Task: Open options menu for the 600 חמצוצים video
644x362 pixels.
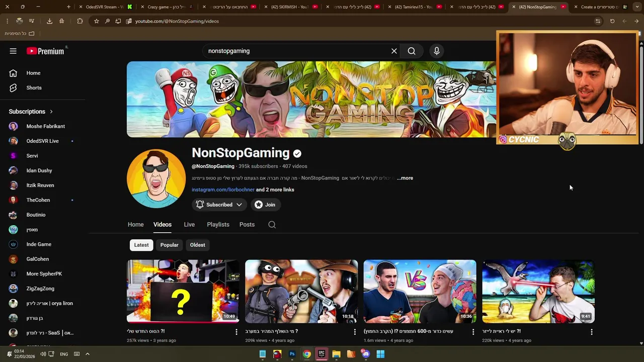Action: point(473,332)
